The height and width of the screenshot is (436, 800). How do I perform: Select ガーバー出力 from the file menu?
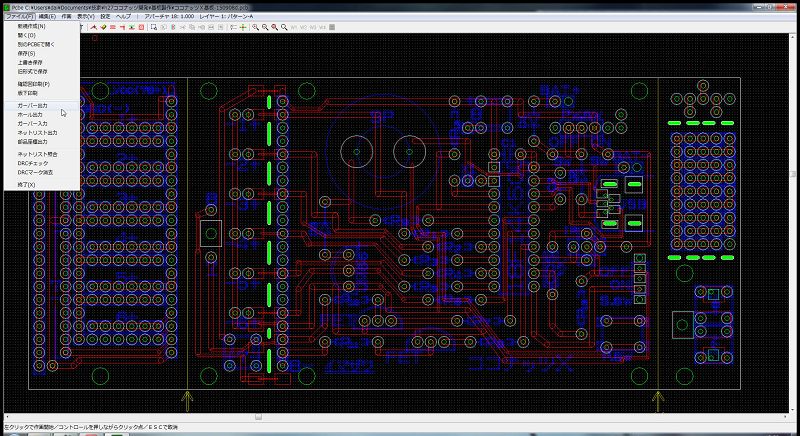click(x=32, y=105)
